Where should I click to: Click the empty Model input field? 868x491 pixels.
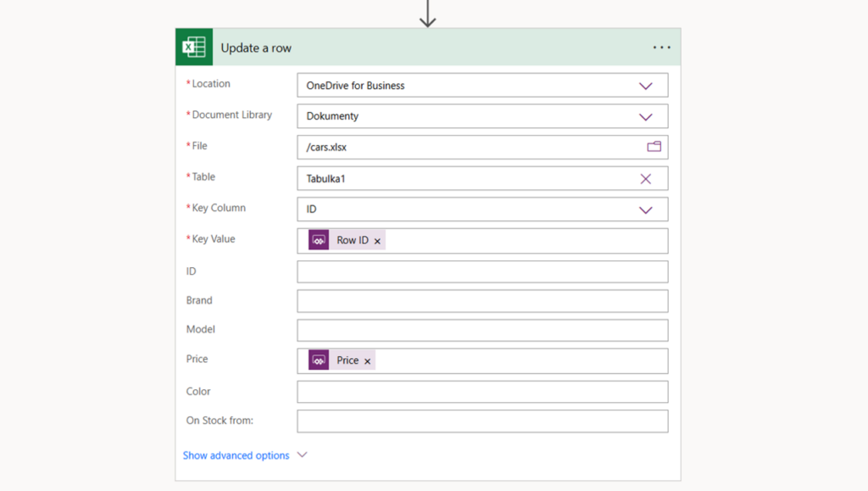482,331
